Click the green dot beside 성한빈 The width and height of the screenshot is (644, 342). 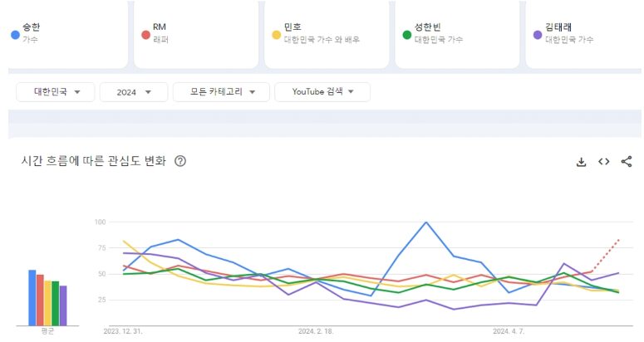point(406,35)
